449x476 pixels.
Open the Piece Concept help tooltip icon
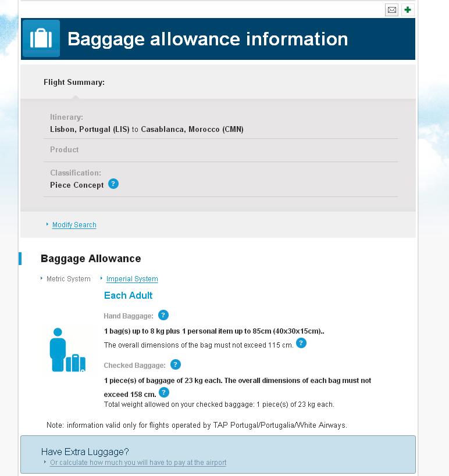[113, 184]
